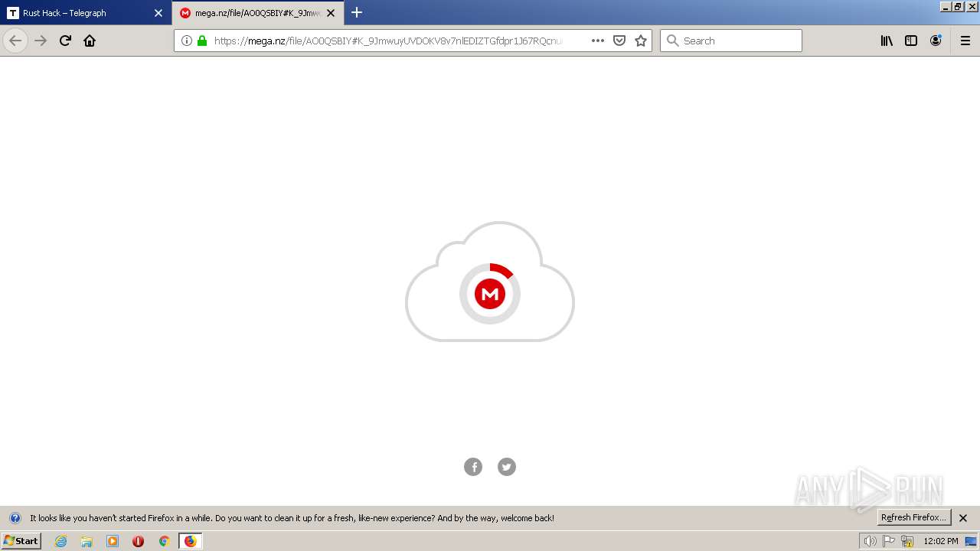The height and width of the screenshot is (551, 980).
Task: Click Show desktop on the taskbar edge
Action: coord(971,541)
